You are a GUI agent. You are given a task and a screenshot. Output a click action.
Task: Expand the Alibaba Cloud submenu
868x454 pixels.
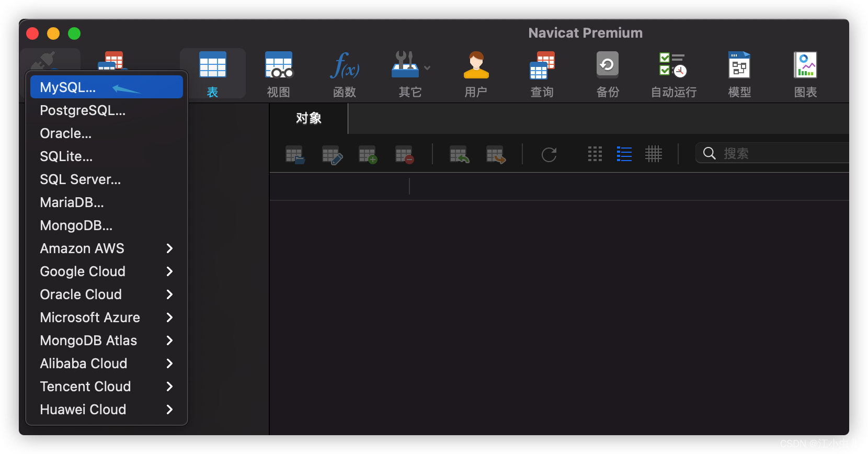click(107, 364)
